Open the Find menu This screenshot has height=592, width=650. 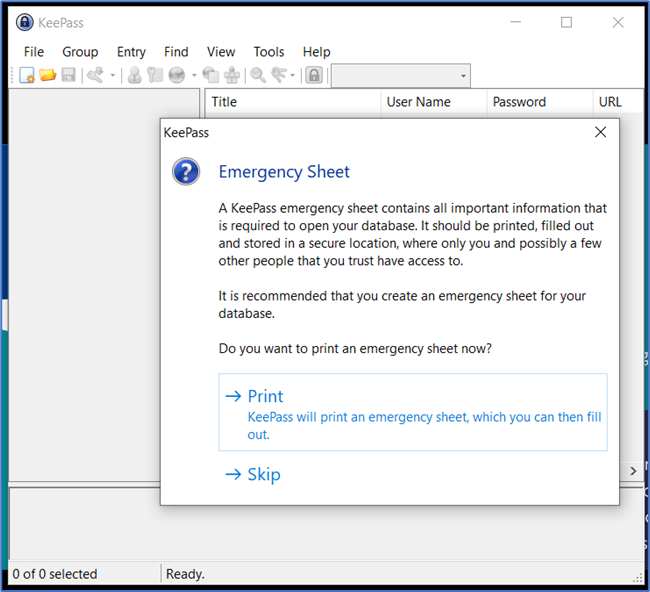[x=176, y=52]
